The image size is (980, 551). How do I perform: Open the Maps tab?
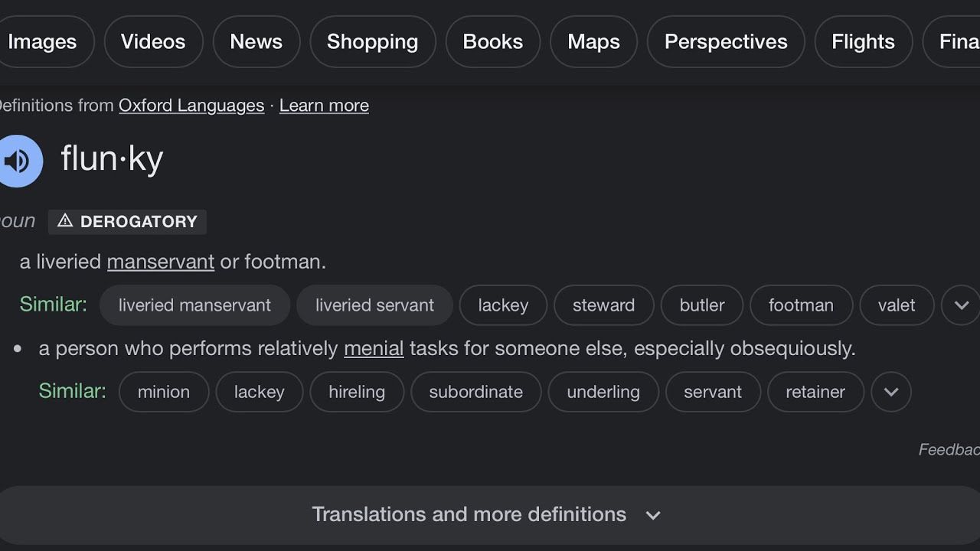tap(593, 42)
